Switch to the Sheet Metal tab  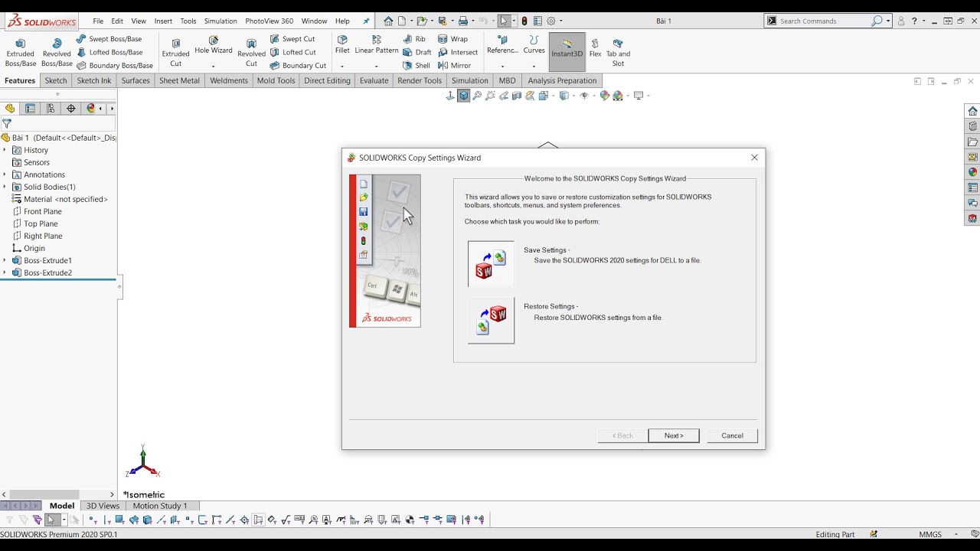coord(179,80)
